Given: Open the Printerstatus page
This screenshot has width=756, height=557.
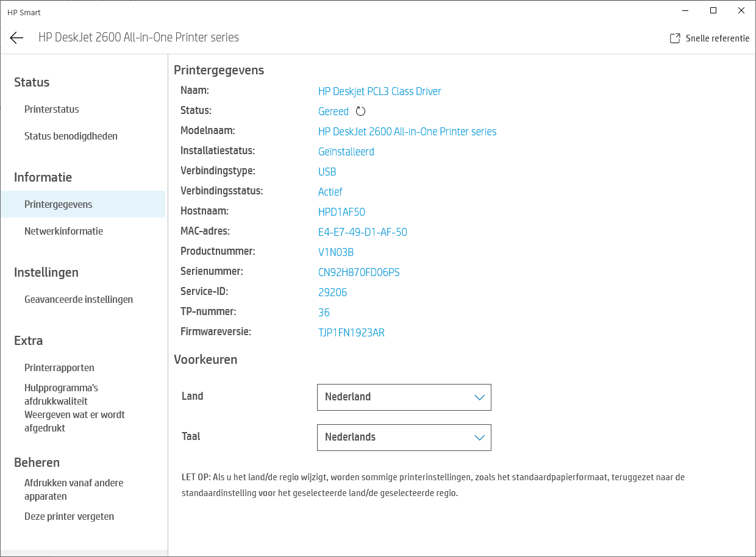Looking at the screenshot, I should pyautogui.click(x=52, y=110).
